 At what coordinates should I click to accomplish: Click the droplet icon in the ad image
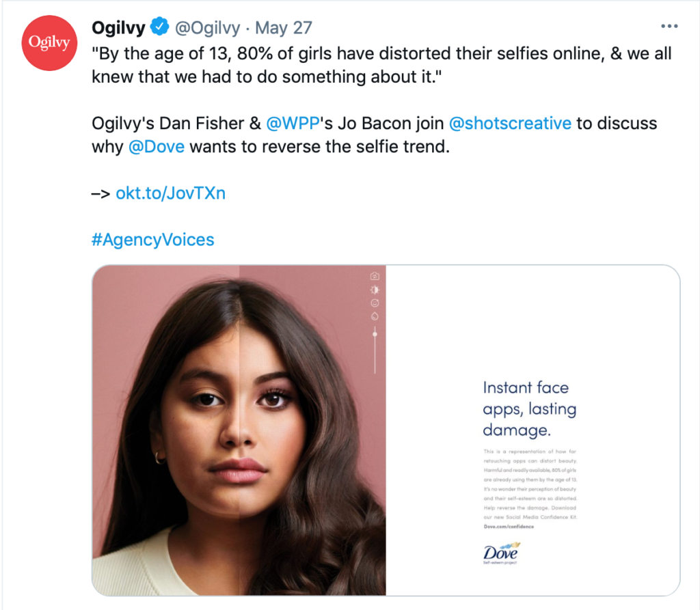375,316
